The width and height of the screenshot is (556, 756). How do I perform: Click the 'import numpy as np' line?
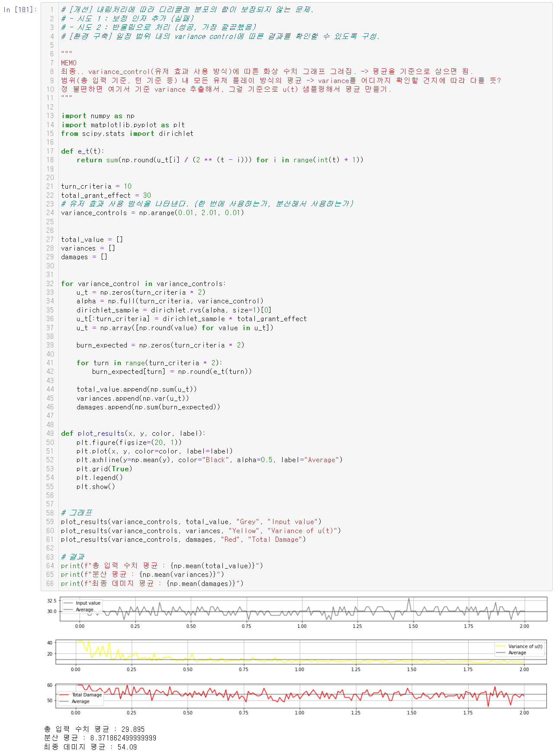pos(98,116)
